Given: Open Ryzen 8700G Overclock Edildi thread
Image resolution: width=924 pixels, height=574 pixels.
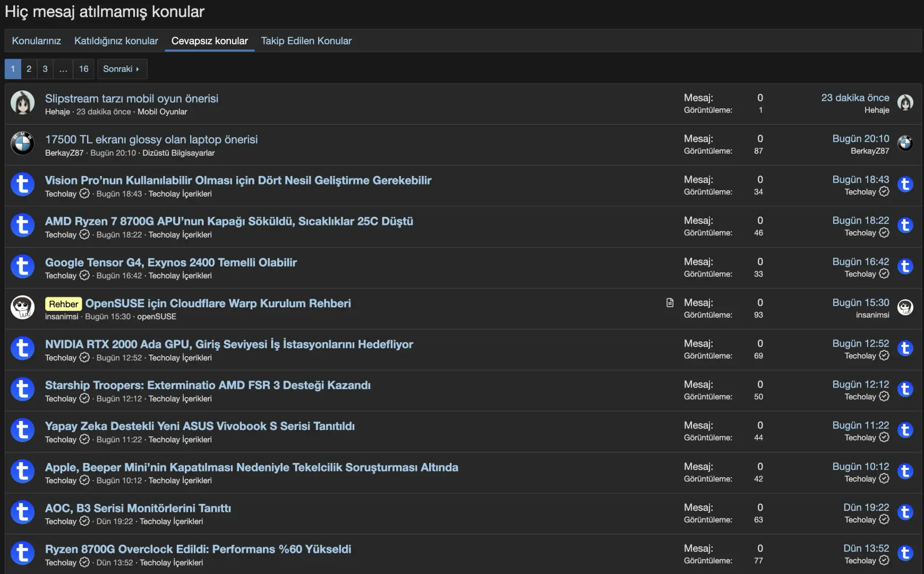Looking at the screenshot, I should click(x=198, y=549).
